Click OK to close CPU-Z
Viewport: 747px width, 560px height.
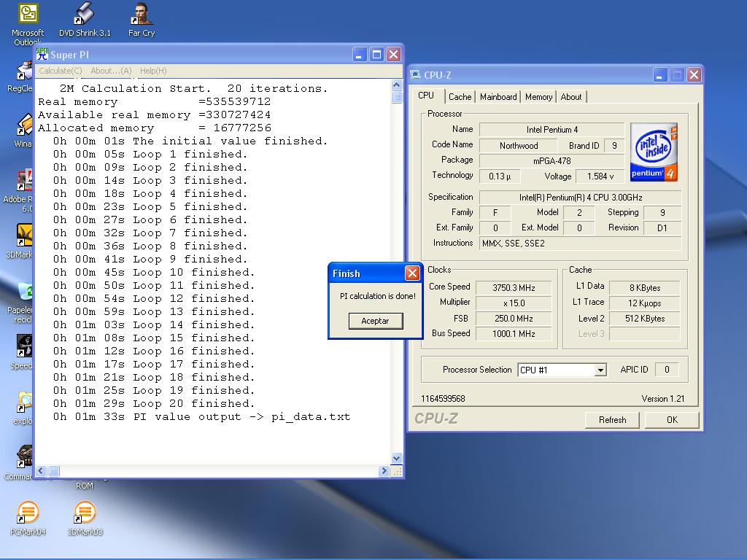[672, 420]
